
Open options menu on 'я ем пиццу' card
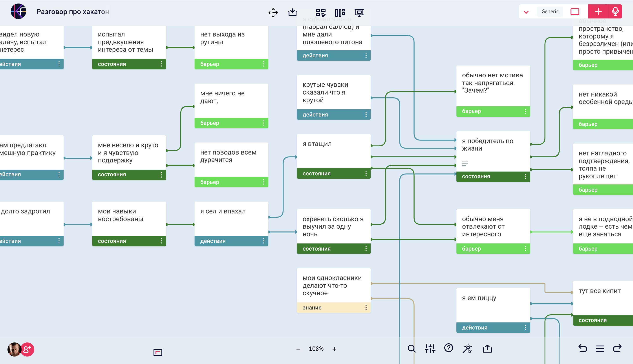coord(525,328)
